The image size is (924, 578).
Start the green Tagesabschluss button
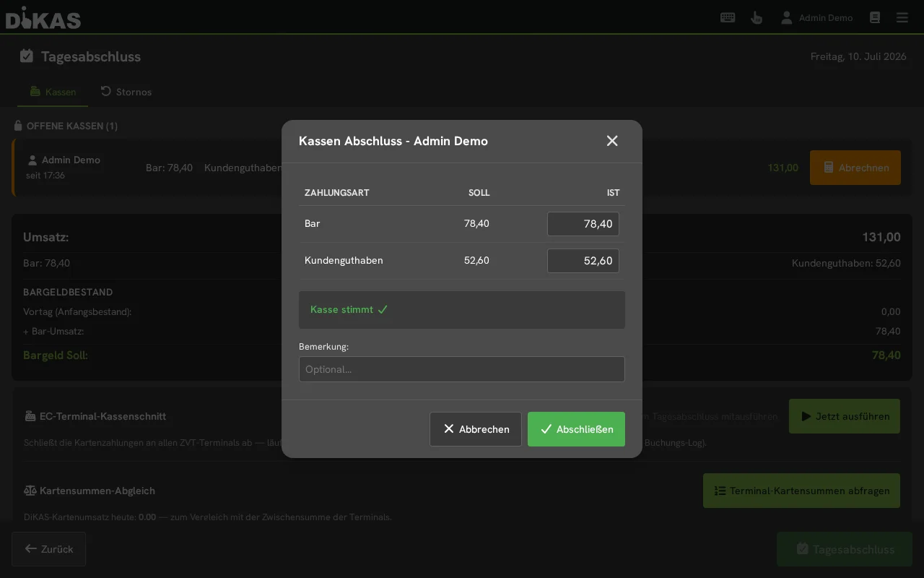[x=845, y=549]
